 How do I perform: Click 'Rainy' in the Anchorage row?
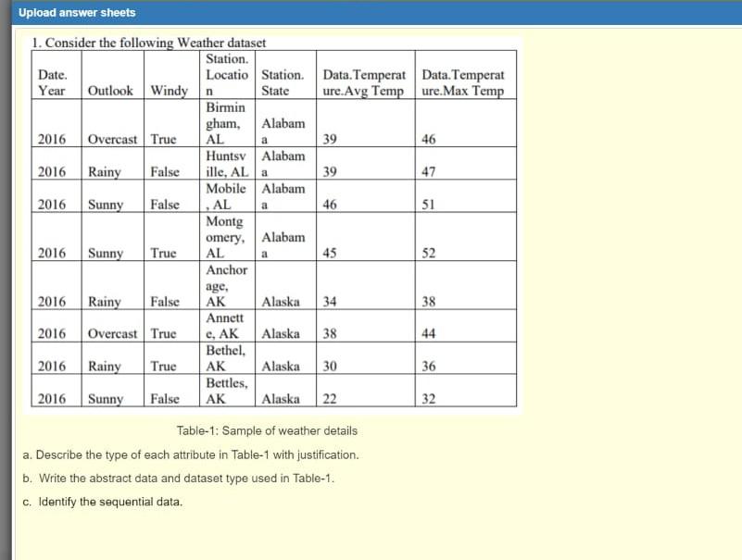[105, 301]
